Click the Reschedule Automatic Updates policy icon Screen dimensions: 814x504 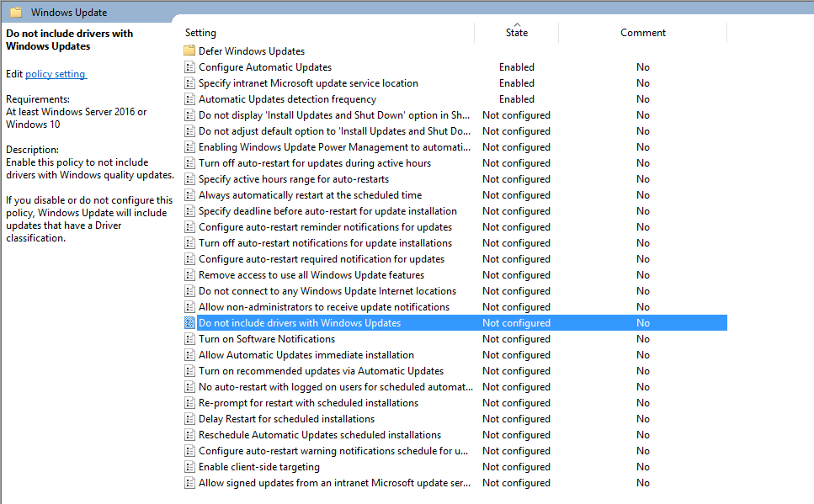(x=190, y=435)
